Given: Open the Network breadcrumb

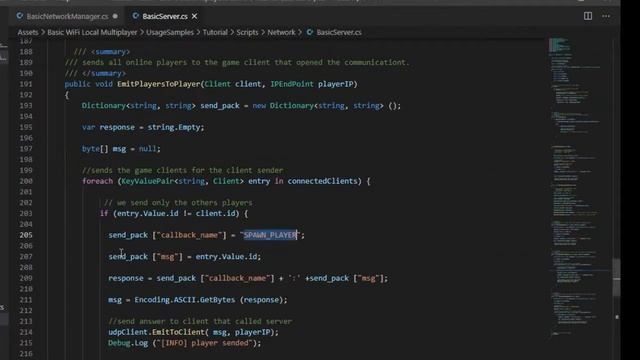Looking at the screenshot, I should tap(281, 32).
